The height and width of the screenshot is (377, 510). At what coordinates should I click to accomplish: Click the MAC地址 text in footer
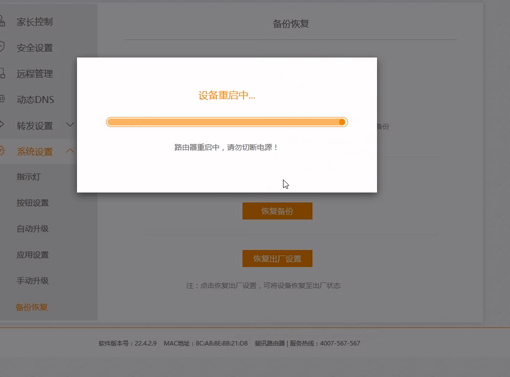click(206, 343)
